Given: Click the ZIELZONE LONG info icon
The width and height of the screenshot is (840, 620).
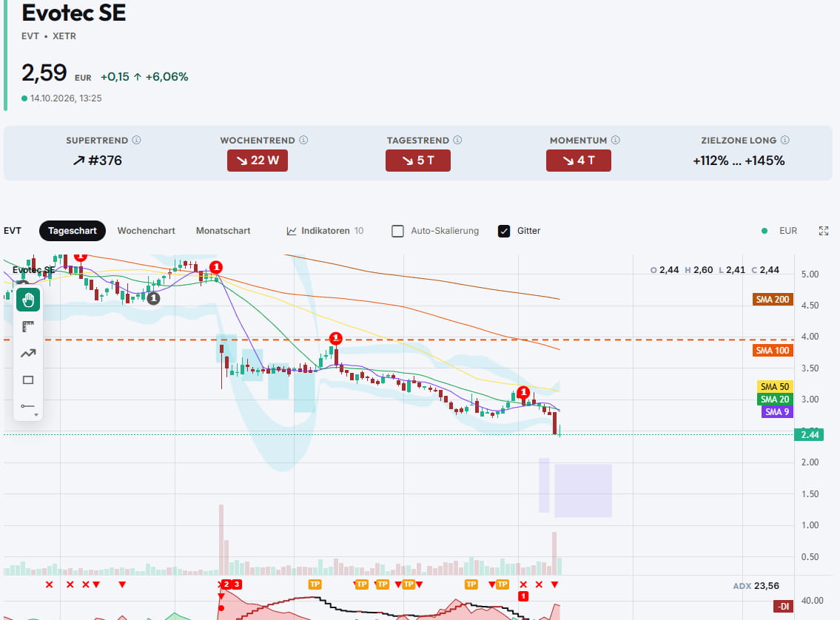Looking at the screenshot, I should 784,140.
